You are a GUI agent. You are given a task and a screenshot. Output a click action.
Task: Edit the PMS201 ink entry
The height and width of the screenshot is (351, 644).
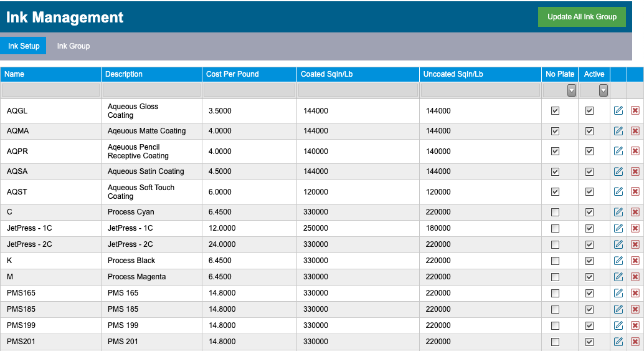click(x=618, y=342)
